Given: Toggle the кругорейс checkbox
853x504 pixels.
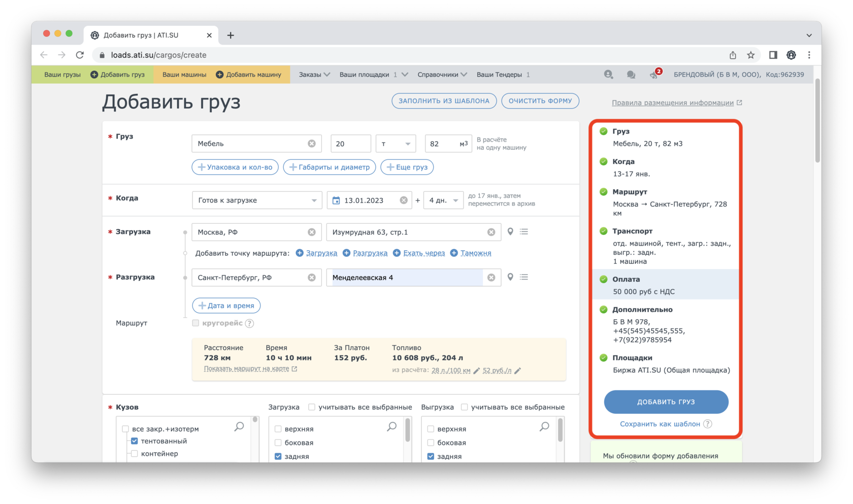Looking at the screenshot, I should coord(195,323).
